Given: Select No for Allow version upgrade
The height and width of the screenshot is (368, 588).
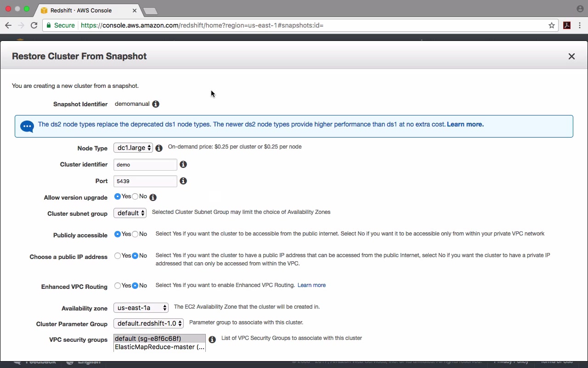Looking at the screenshot, I should 135,196.
